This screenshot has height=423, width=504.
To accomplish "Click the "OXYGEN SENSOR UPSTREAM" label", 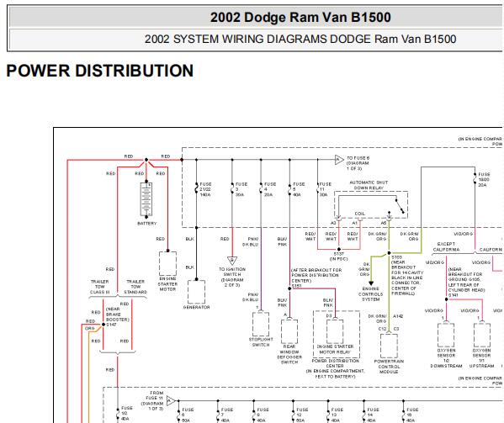I will (481, 358).
